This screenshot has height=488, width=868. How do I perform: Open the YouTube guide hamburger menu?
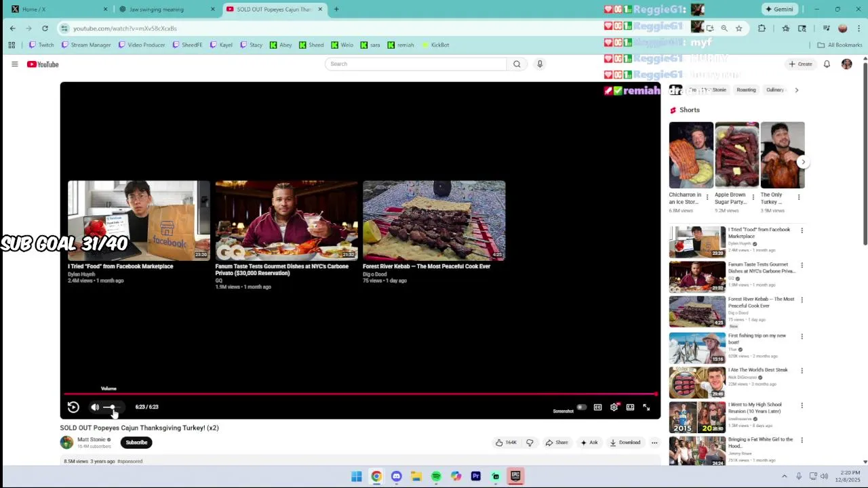tap(14, 64)
